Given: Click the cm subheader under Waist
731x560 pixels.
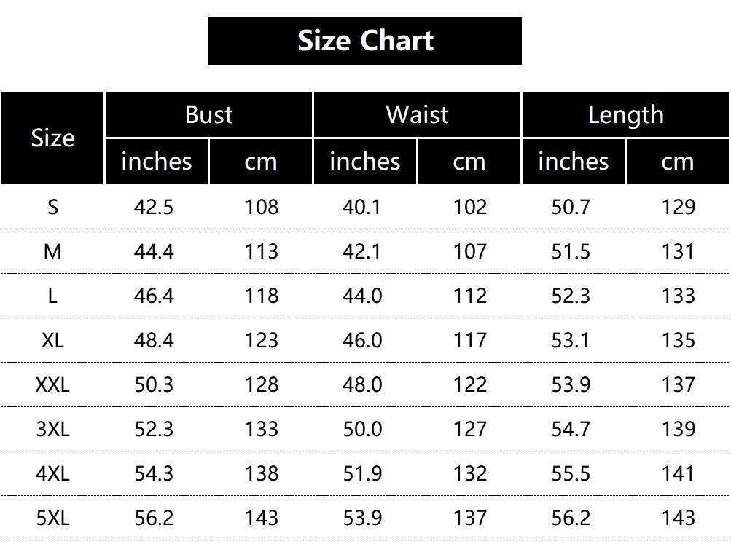Looking at the screenshot, I should [469, 162].
